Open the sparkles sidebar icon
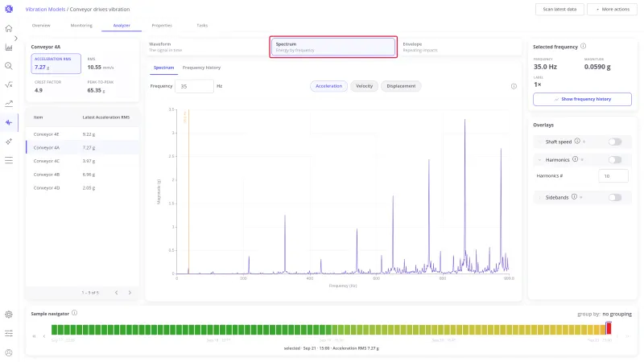 9,142
